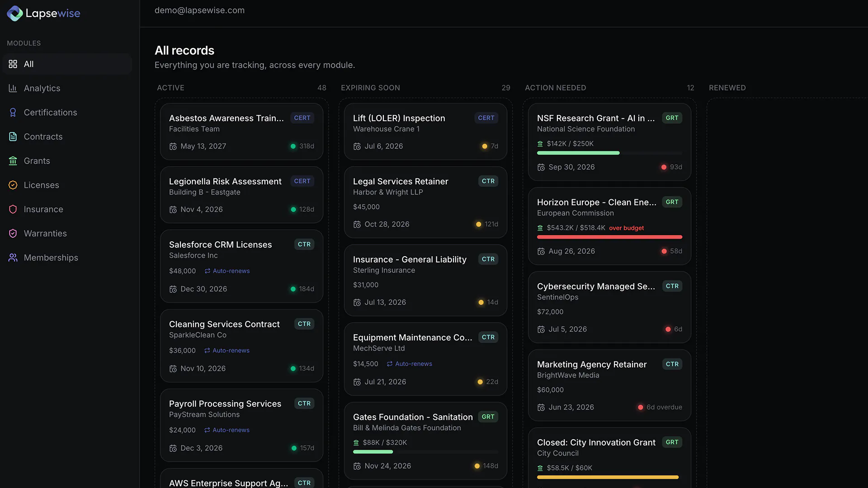
Task: Click calendar icon beside Jun 23, 2026
Action: 541,408
